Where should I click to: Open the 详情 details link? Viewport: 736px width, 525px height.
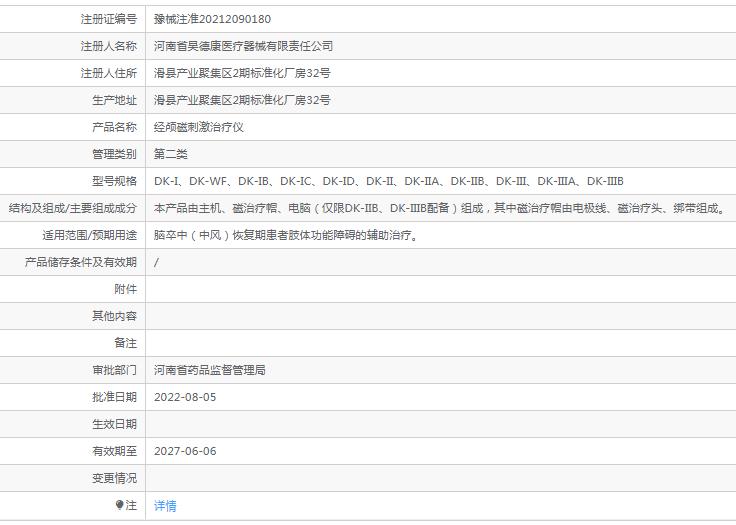[165, 506]
